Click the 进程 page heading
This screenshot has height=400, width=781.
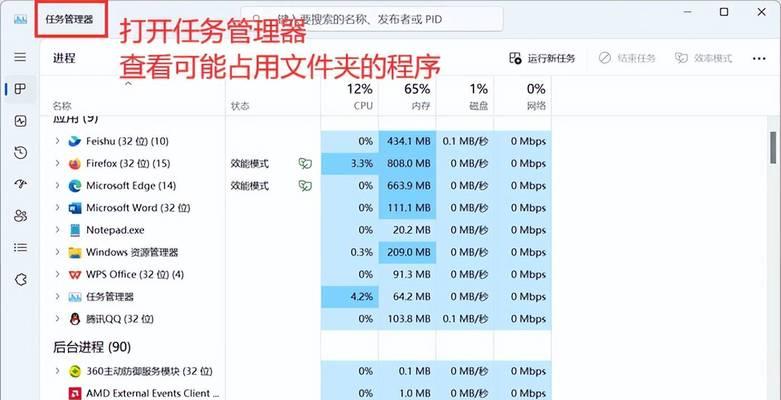click(x=64, y=58)
